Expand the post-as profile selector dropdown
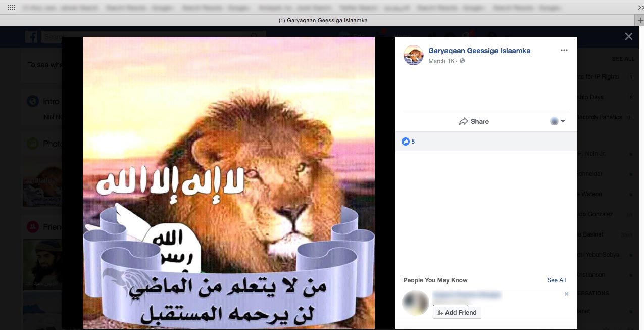Image resolution: width=644 pixels, height=330 pixels. [558, 121]
